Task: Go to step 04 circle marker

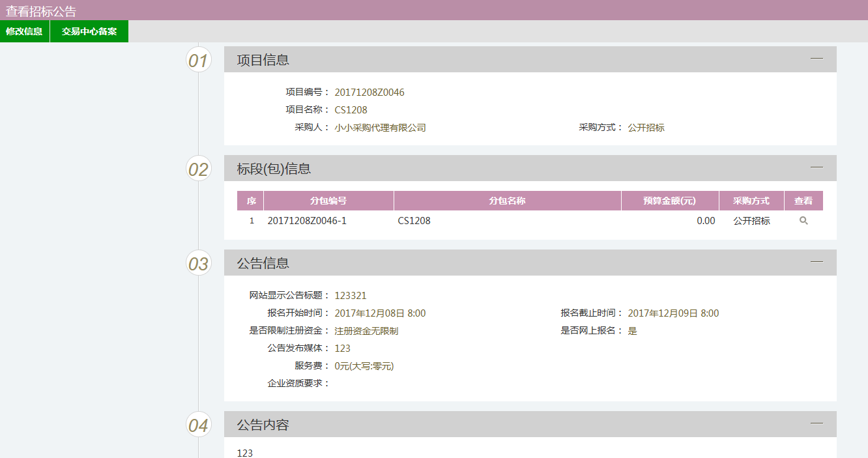Action: (x=198, y=425)
